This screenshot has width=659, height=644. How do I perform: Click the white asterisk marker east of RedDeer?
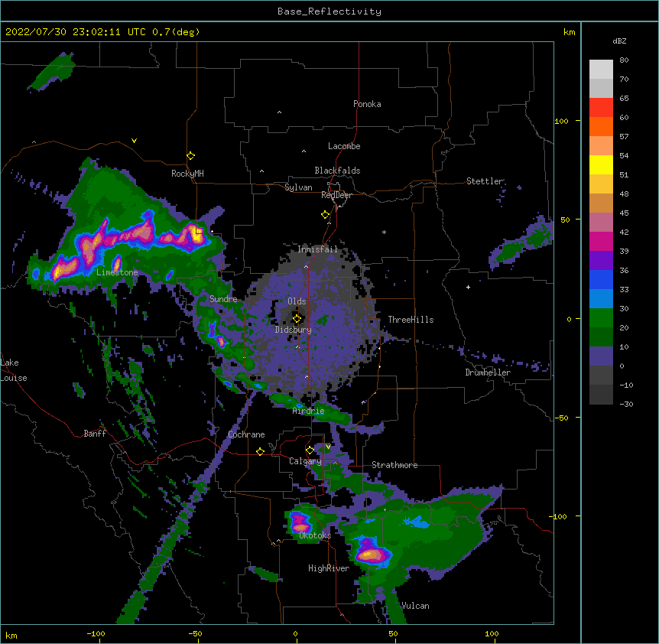click(384, 232)
